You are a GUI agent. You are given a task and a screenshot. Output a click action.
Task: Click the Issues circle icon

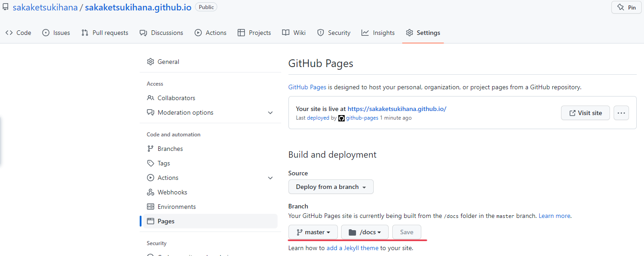pyautogui.click(x=46, y=33)
